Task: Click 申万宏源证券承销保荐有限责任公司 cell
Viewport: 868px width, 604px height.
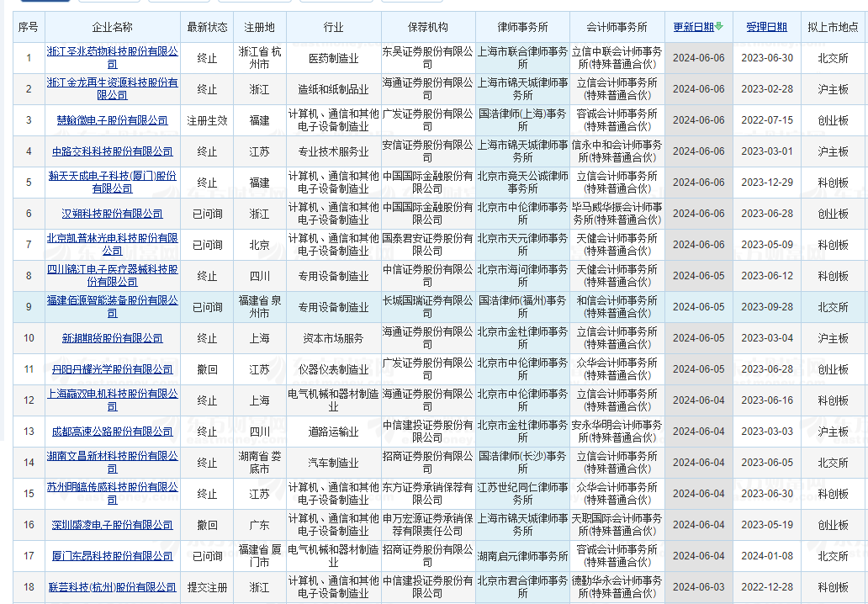Action: (x=428, y=525)
